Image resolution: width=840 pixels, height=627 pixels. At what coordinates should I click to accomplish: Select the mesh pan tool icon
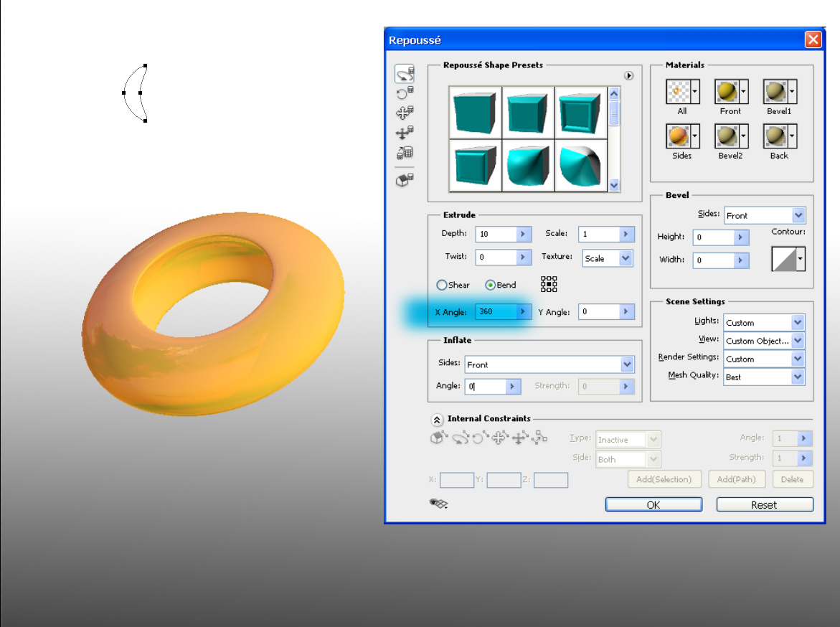(x=405, y=113)
